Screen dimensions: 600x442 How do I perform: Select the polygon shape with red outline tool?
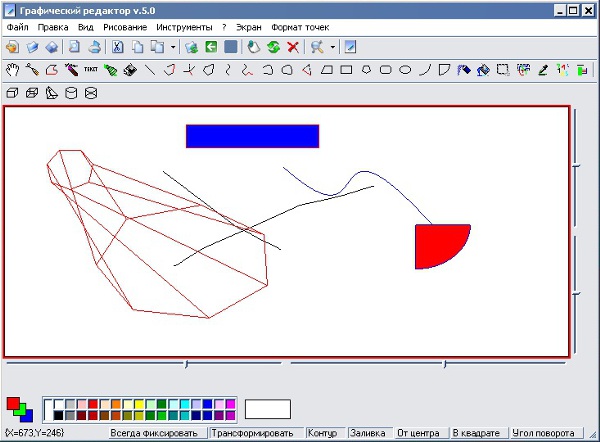tap(52, 70)
